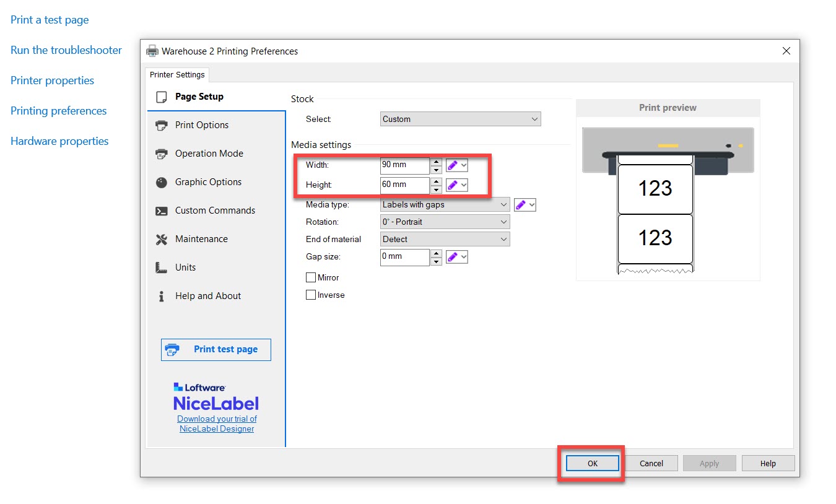Screen dimensions: 836x504
Task: Increase Width using the up arrow
Action: click(x=436, y=162)
